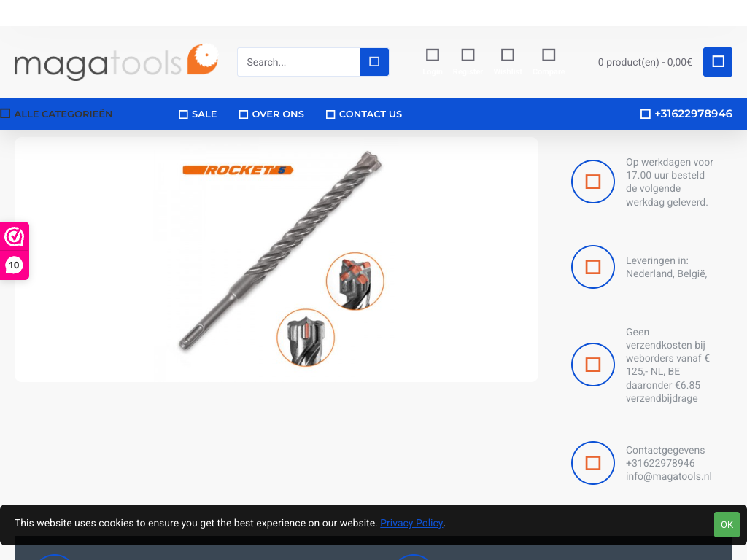Click the Geen verzendkosten bij weborders text
747x560 pixels.
(667, 365)
